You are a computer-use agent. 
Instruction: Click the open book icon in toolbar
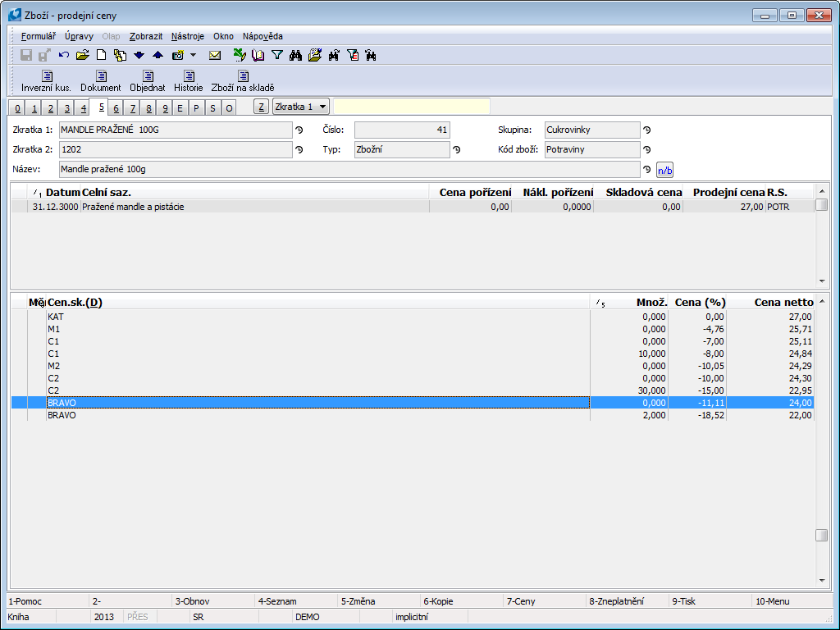click(x=258, y=56)
